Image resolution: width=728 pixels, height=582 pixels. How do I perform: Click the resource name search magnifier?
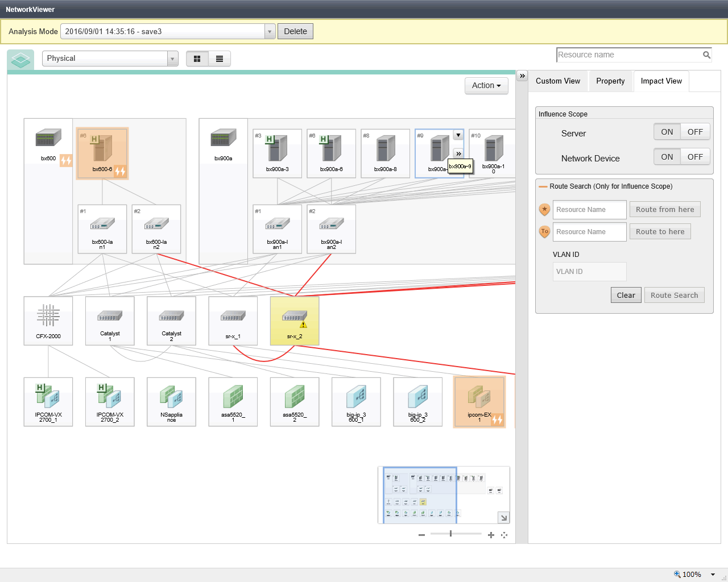point(706,55)
